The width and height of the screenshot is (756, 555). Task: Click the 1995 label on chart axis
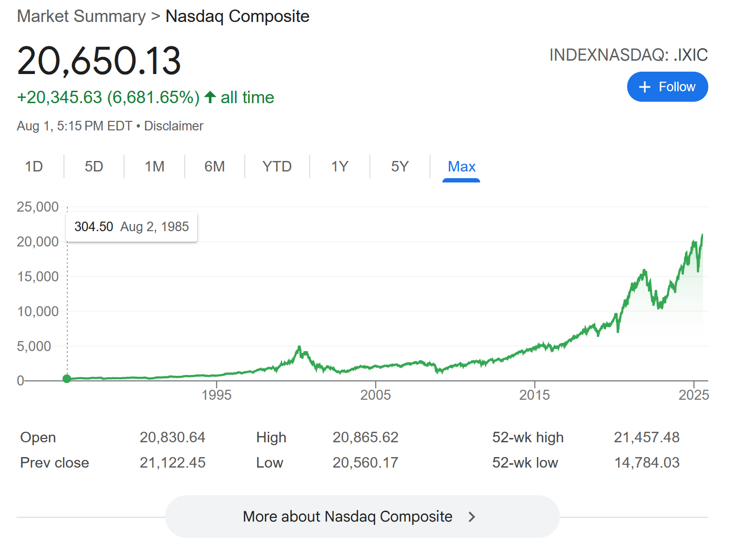216,395
